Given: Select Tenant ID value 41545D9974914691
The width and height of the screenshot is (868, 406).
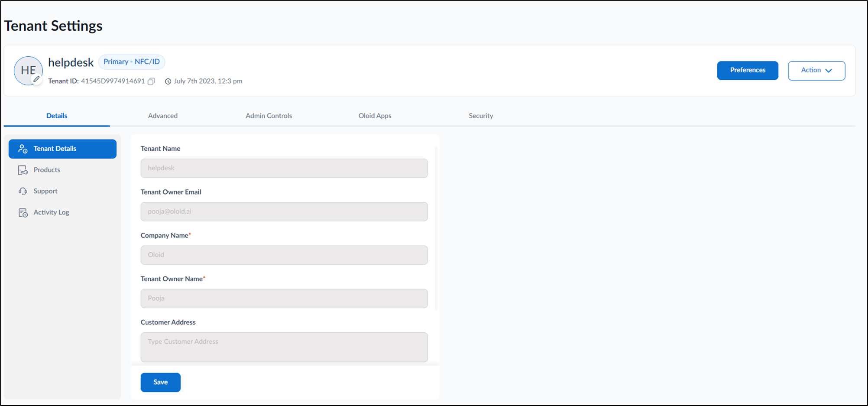Looking at the screenshot, I should pos(113,81).
